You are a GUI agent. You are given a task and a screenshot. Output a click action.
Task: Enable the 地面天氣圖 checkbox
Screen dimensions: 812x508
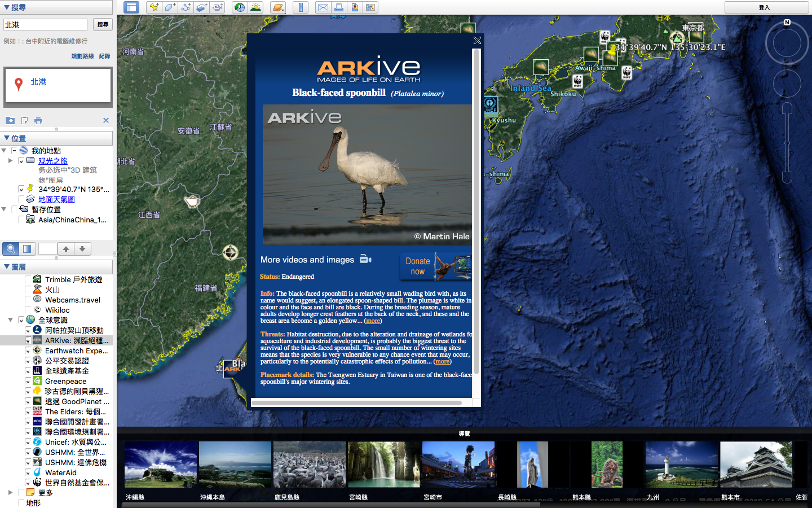click(x=21, y=199)
